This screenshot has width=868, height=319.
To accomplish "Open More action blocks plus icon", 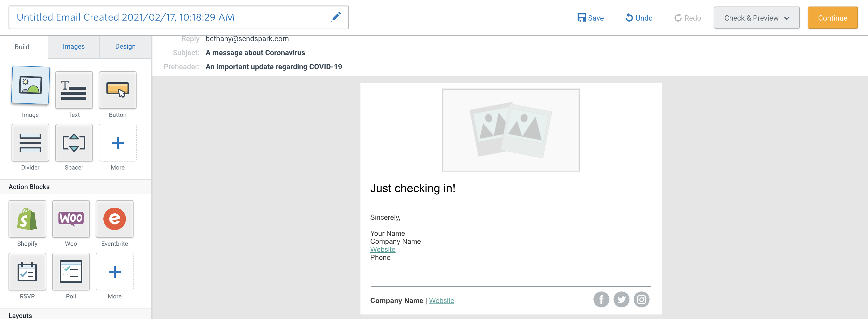I will 114,272.
